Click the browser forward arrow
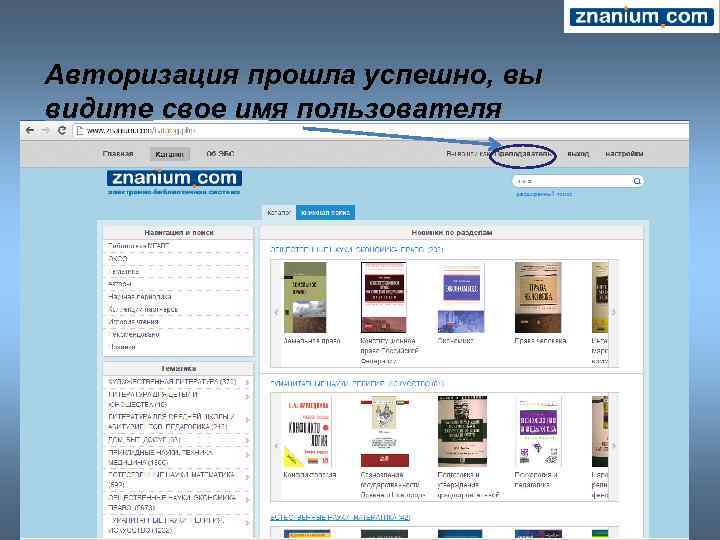Viewport: 720px width, 540px height. (45, 130)
